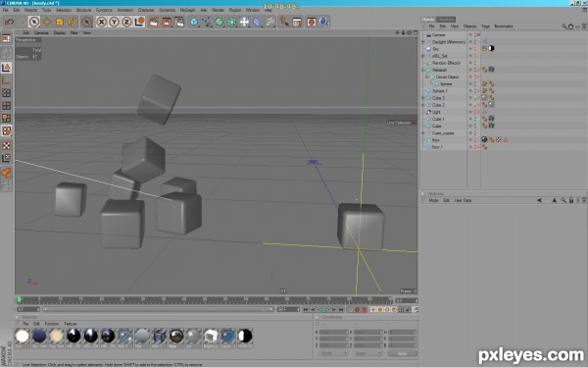Switch the coordinate system icon
Image resolution: width=588 pixels, height=368 pixels.
tap(139, 22)
